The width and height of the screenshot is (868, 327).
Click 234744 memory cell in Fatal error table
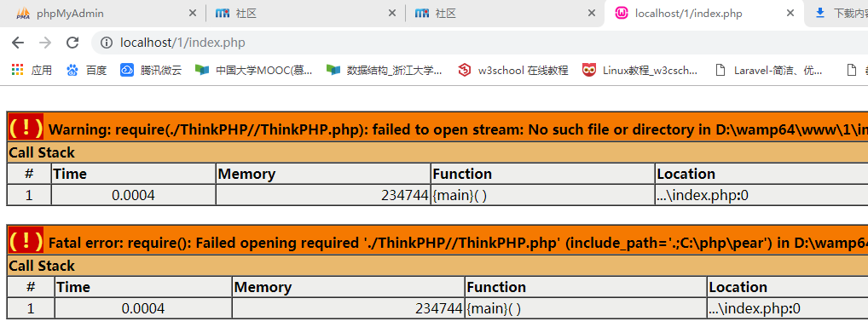pos(348,309)
